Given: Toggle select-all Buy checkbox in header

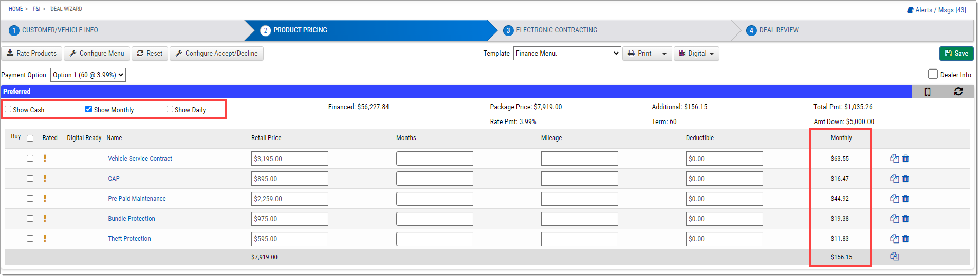Looking at the screenshot, I should point(30,138).
